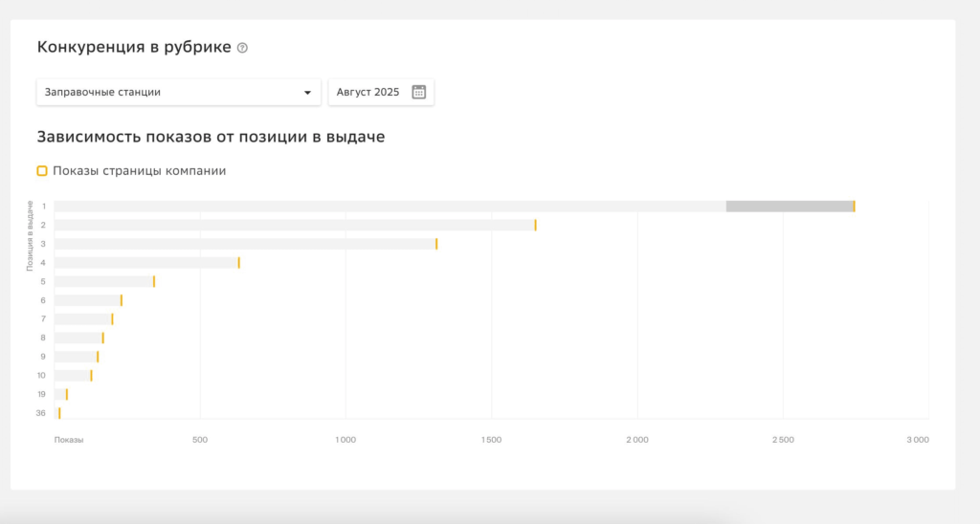980x524 pixels.
Task: Select the position 19 bar
Action: 60,394
